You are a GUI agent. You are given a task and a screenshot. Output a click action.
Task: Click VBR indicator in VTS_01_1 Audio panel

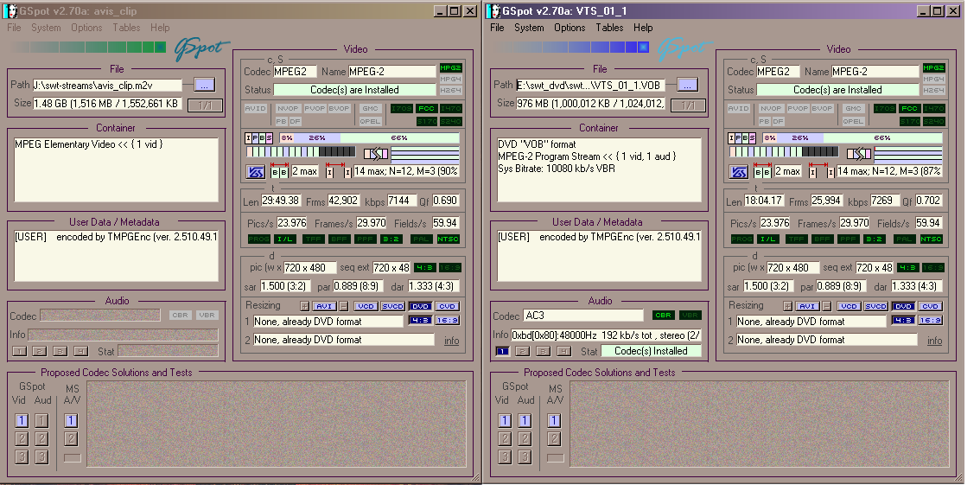(x=690, y=316)
